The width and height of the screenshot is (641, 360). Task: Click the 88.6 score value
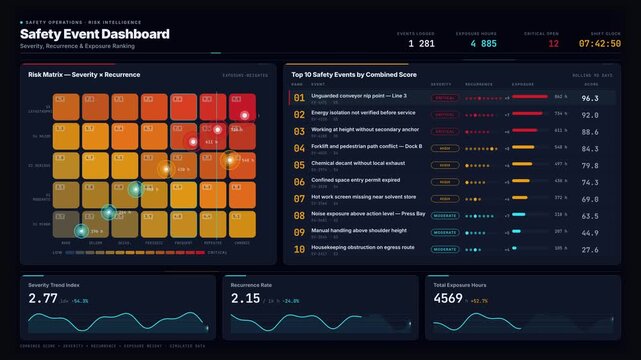pos(590,132)
